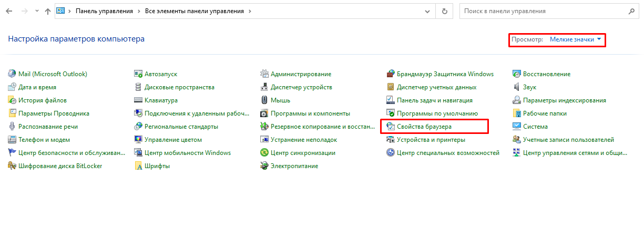This screenshot has width=644, height=239.
Task: Open the Автозапуск icon
Action: 138,74
